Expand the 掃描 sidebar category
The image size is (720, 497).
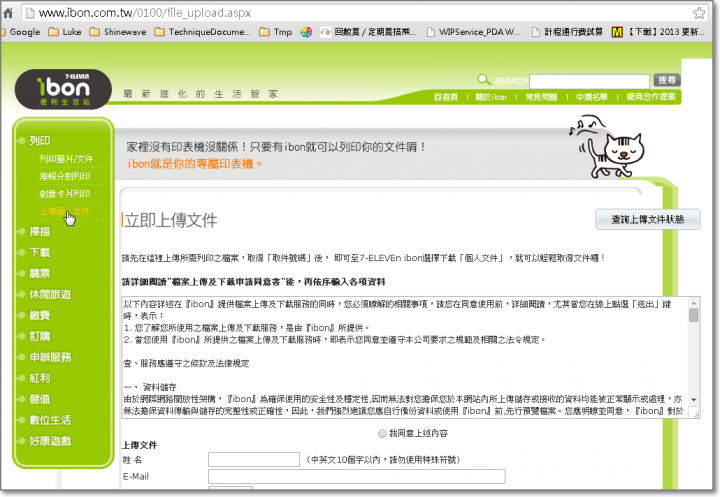click(39, 232)
